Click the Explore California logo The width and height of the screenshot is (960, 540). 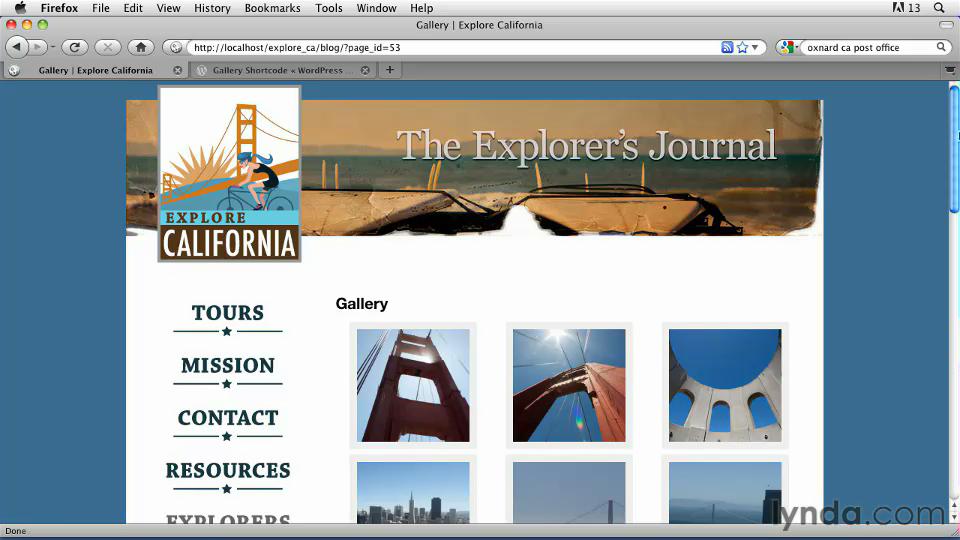230,174
